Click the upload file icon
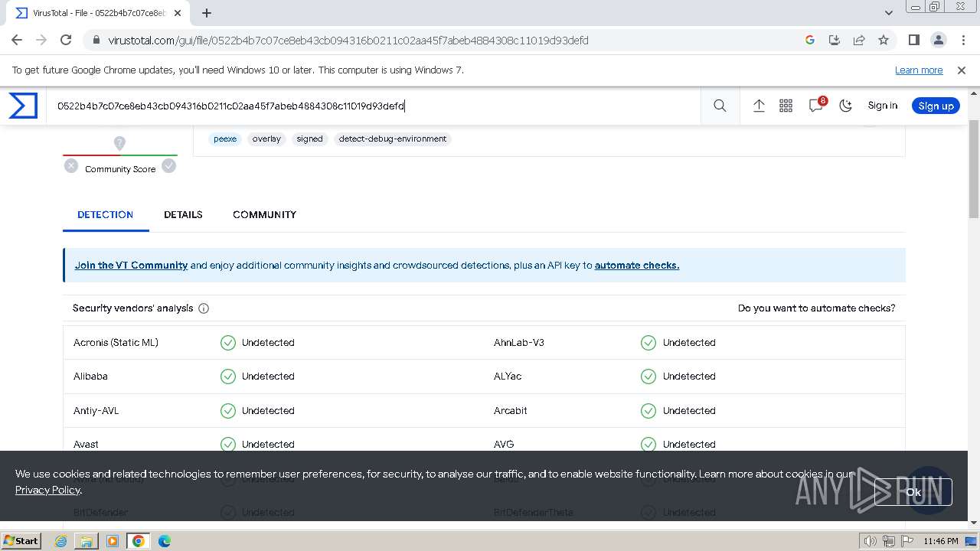The image size is (980, 551). pyautogui.click(x=759, y=106)
